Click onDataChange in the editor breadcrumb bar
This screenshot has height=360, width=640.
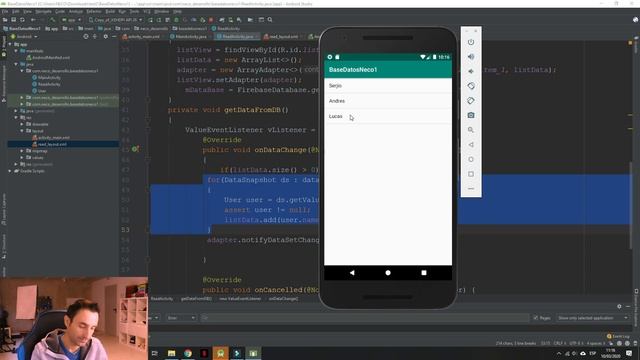point(283,299)
